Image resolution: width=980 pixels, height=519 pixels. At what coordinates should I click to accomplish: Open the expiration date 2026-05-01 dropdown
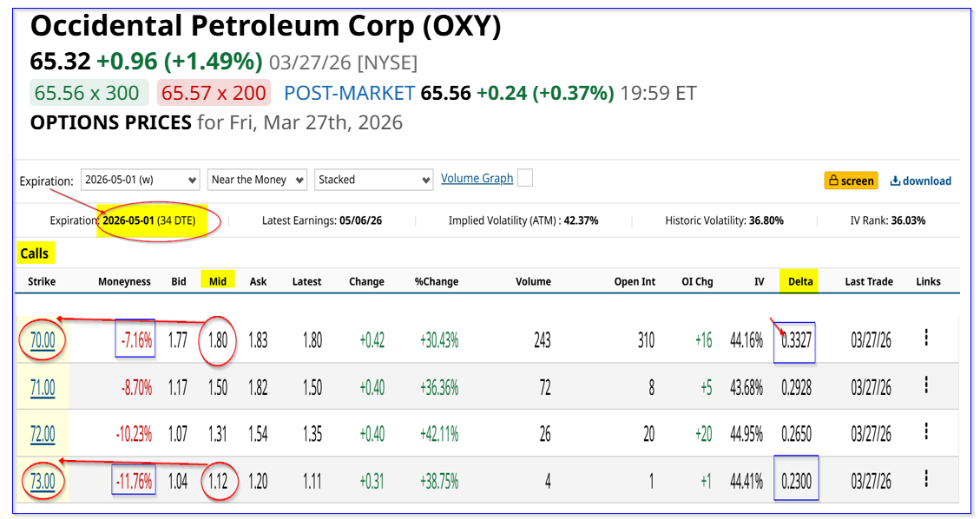point(140,180)
